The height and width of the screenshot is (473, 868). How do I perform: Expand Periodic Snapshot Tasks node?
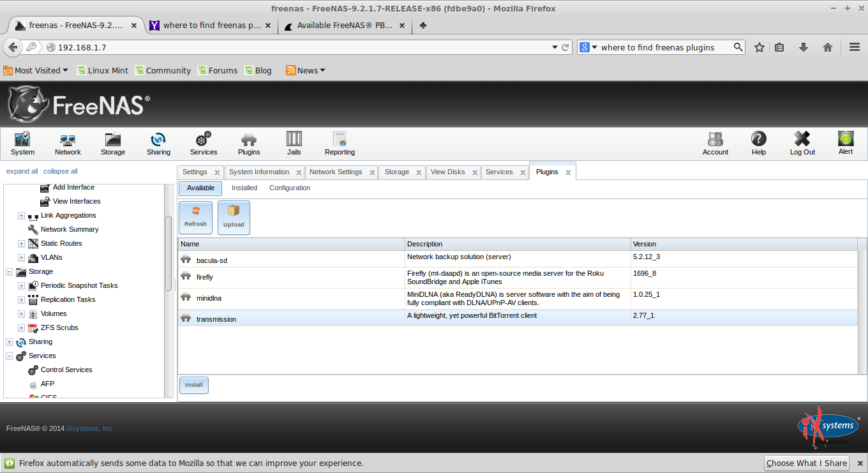coord(21,286)
